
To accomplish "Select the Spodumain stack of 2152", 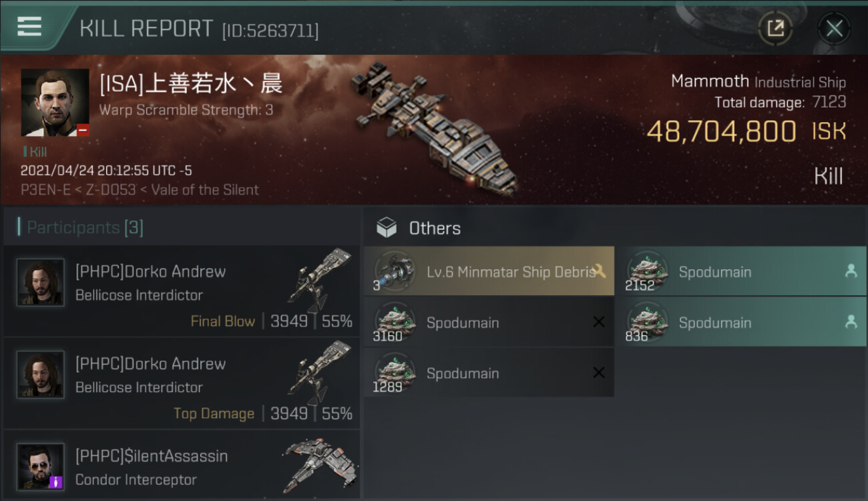I will point(740,271).
